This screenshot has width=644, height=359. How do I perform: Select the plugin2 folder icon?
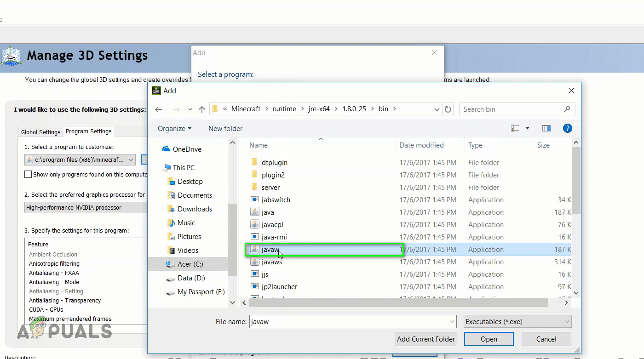(x=254, y=175)
